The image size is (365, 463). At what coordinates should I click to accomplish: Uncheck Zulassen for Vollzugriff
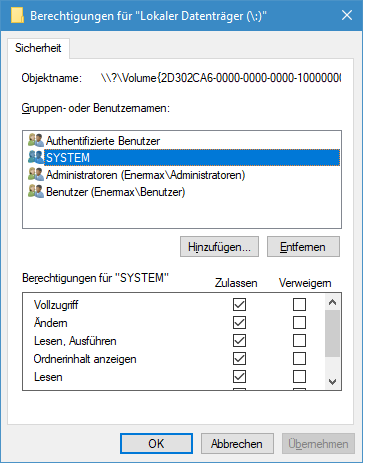coord(239,304)
